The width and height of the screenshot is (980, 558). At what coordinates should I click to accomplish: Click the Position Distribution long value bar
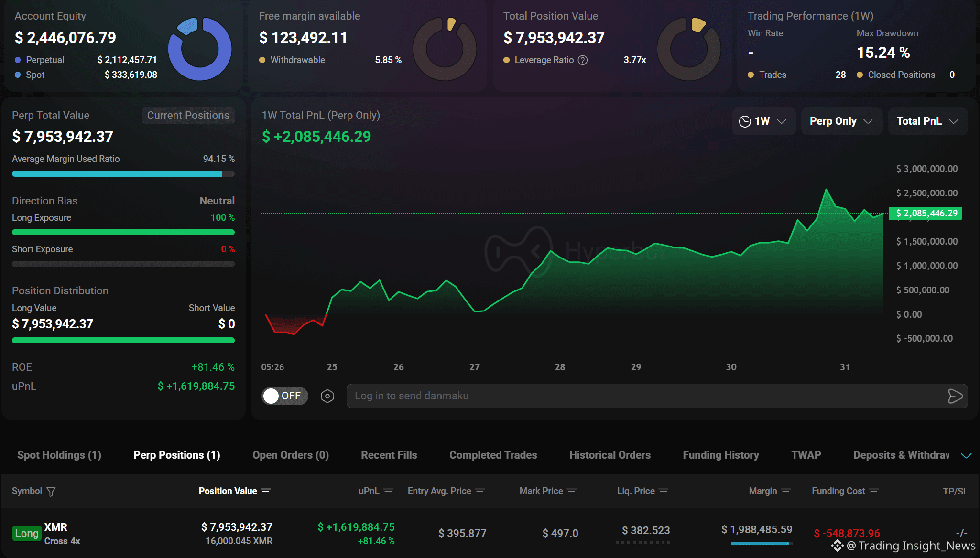tap(123, 341)
